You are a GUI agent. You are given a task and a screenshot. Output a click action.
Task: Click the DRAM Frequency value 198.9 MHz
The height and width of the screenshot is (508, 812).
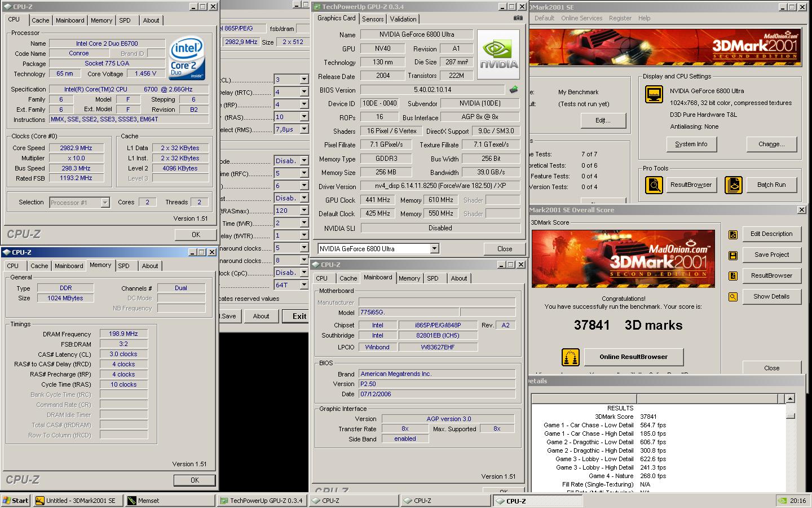point(123,334)
